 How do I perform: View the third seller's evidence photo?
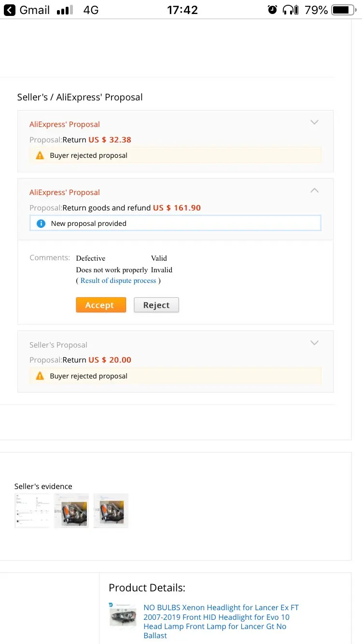tap(111, 511)
